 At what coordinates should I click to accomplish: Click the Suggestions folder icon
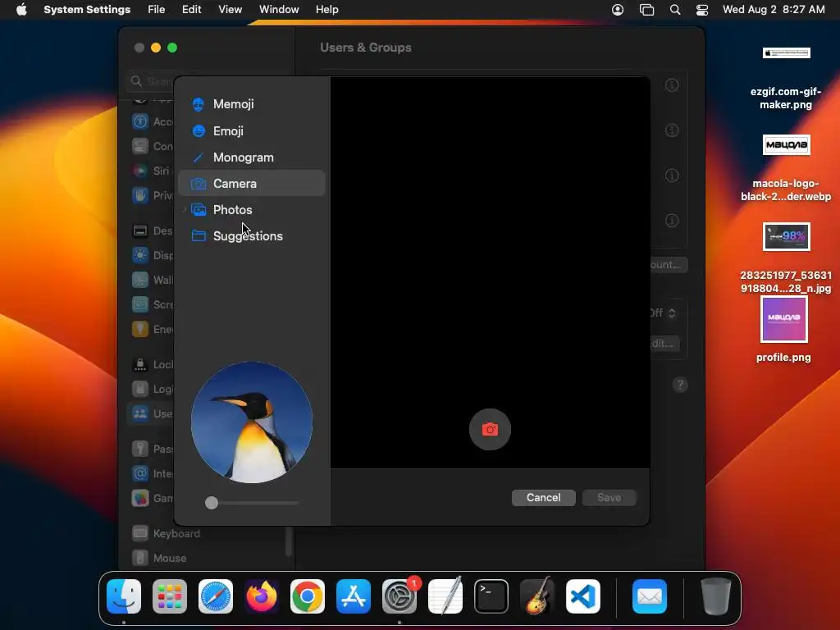[199, 235]
